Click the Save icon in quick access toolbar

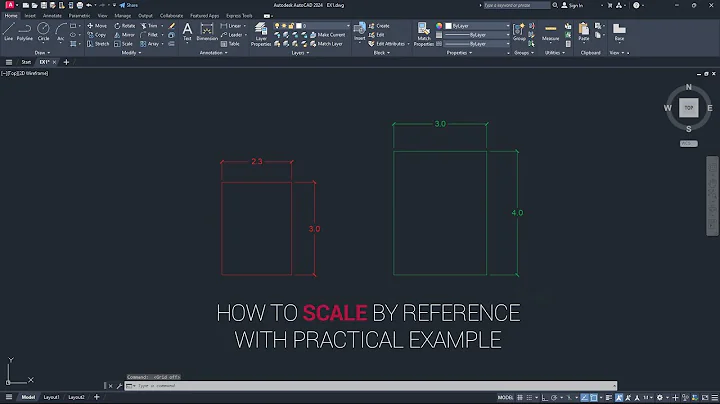click(44, 5)
